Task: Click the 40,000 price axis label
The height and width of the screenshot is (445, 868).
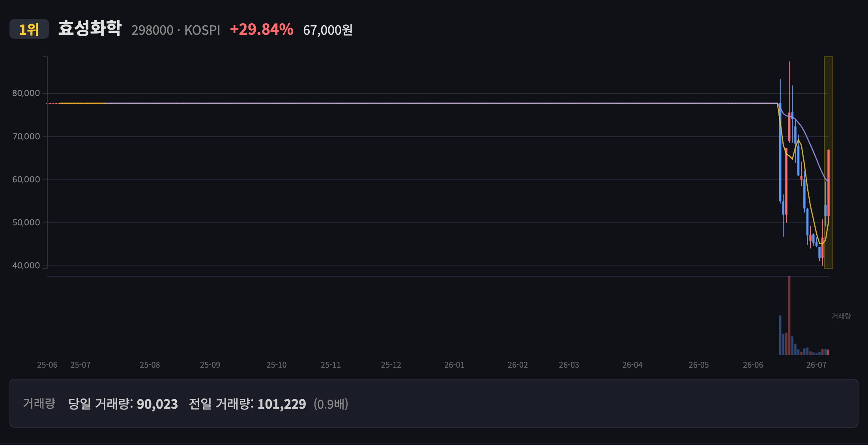Action: [26, 266]
